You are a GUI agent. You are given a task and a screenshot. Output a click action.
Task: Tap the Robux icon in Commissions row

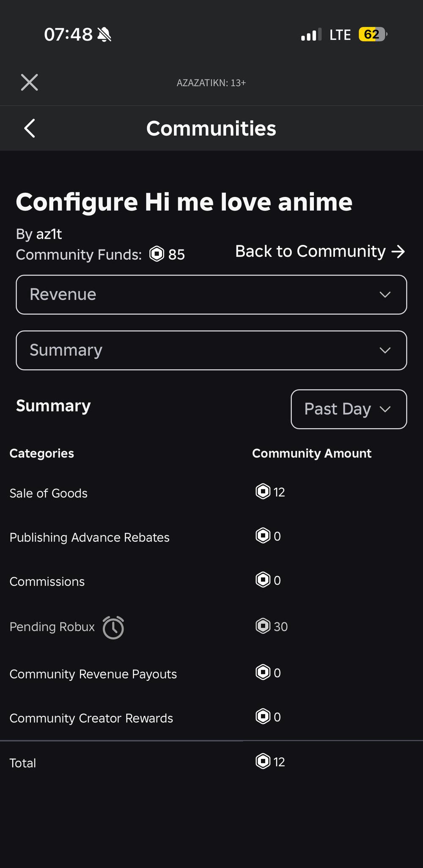[x=263, y=580]
